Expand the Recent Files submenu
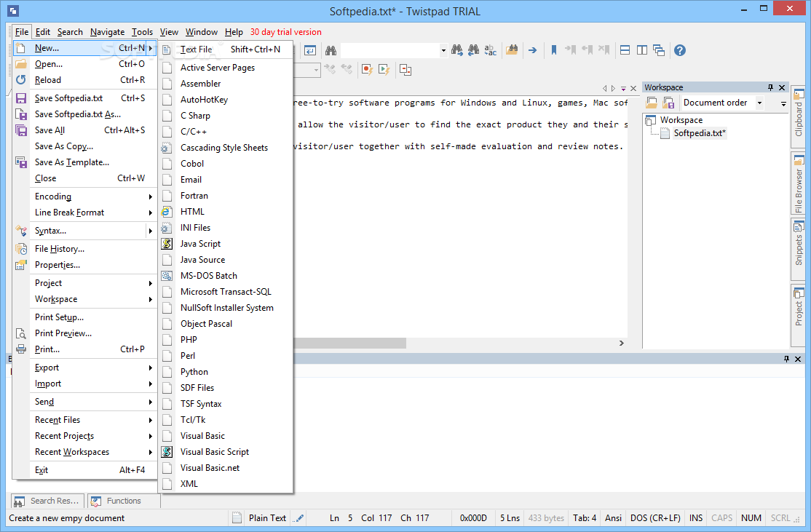811x532 pixels. click(93, 420)
